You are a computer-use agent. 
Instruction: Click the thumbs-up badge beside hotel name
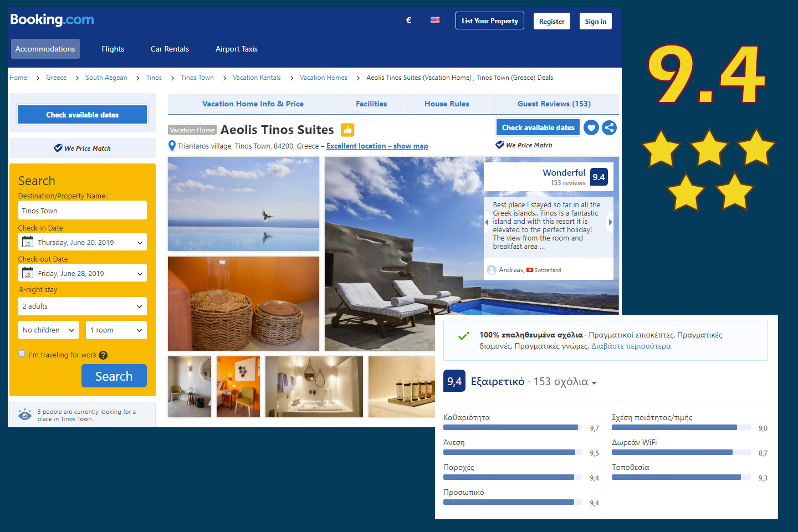pyautogui.click(x=347, y=130)
